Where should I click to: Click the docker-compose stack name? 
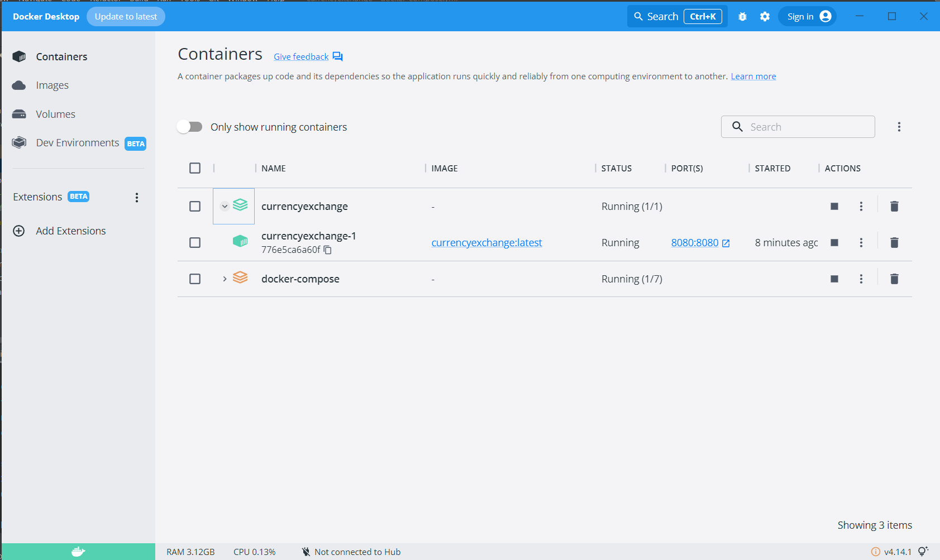pyautogui.click(x=300, y=279)
